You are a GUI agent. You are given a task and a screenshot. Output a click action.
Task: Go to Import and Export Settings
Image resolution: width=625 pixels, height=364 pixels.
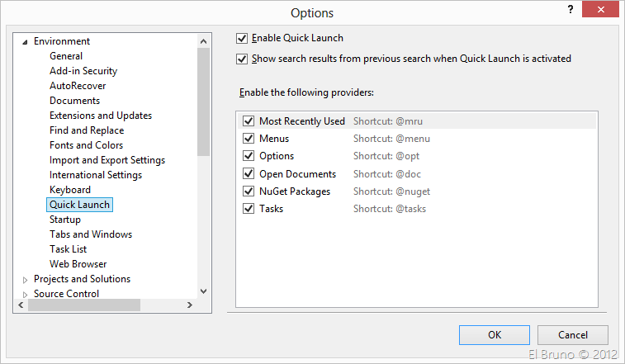(107, 160)
